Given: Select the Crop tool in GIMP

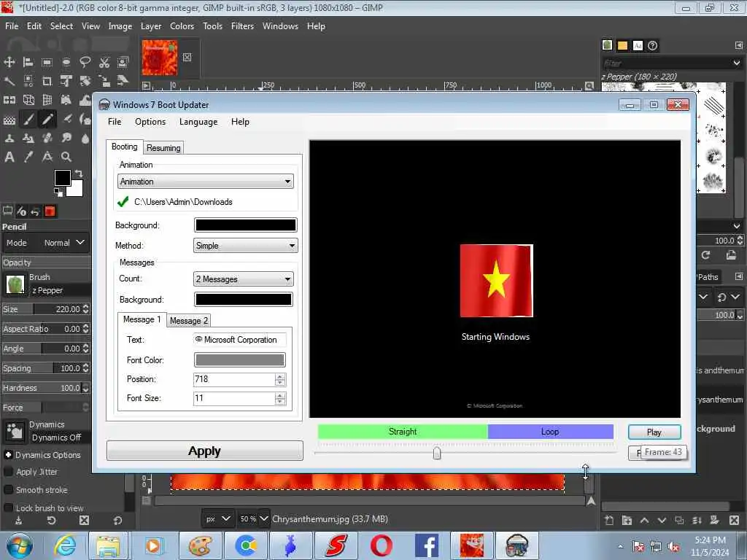Looking at the screenshot, I should point(47,81).
